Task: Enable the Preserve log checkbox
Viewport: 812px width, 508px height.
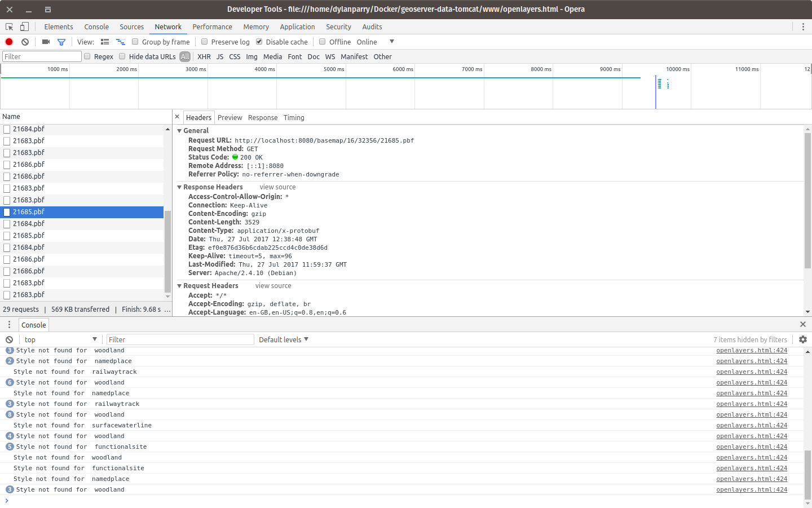Action: click(x=204, y=41)
